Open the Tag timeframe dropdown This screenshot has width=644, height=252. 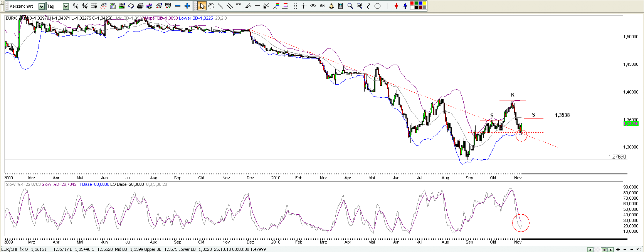point(66,6)
